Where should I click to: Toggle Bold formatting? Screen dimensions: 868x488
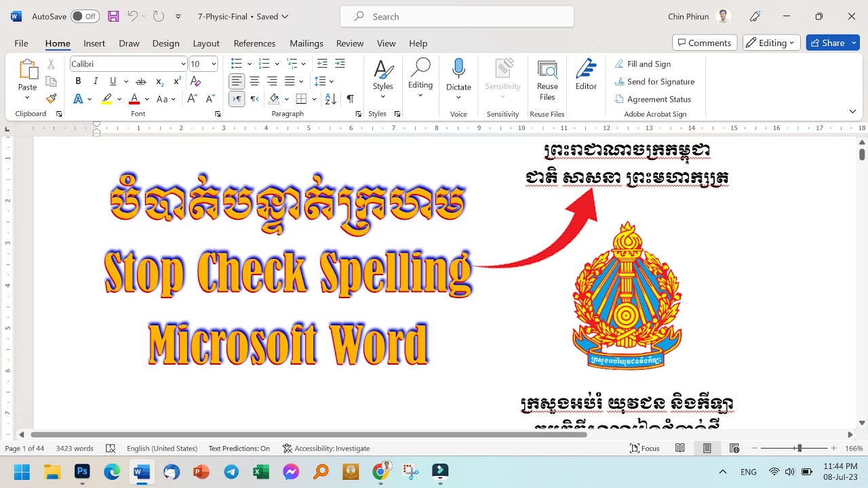point(78,81)
